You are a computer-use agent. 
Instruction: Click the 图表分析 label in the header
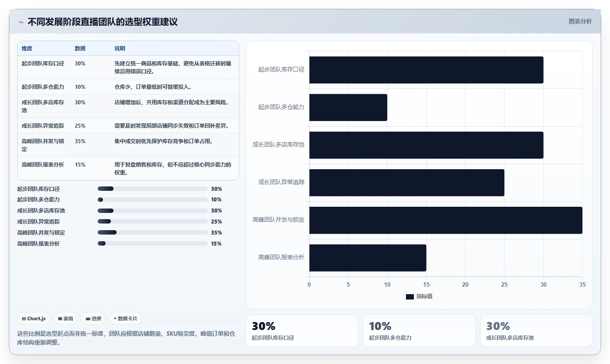point(580,21)
